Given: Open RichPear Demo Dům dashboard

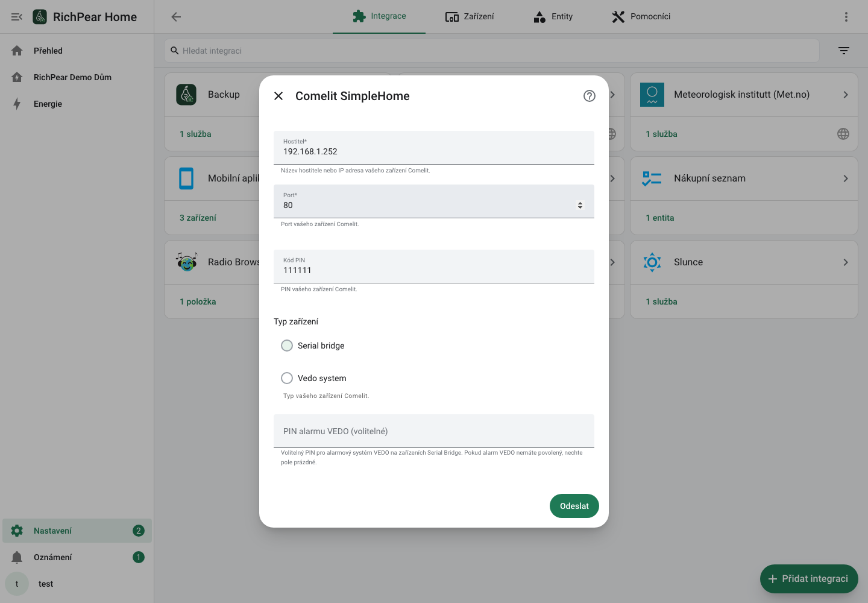Looking at the screenshot, I should (77, 77).
